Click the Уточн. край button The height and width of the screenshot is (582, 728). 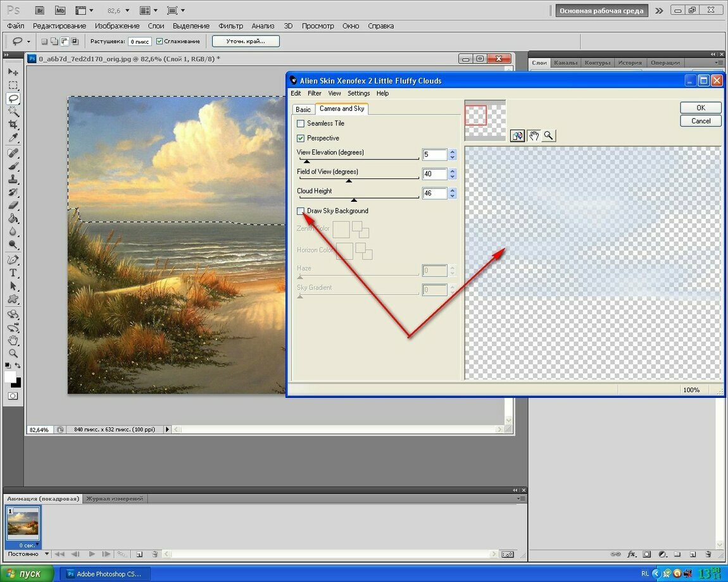[x=246, y=41]
